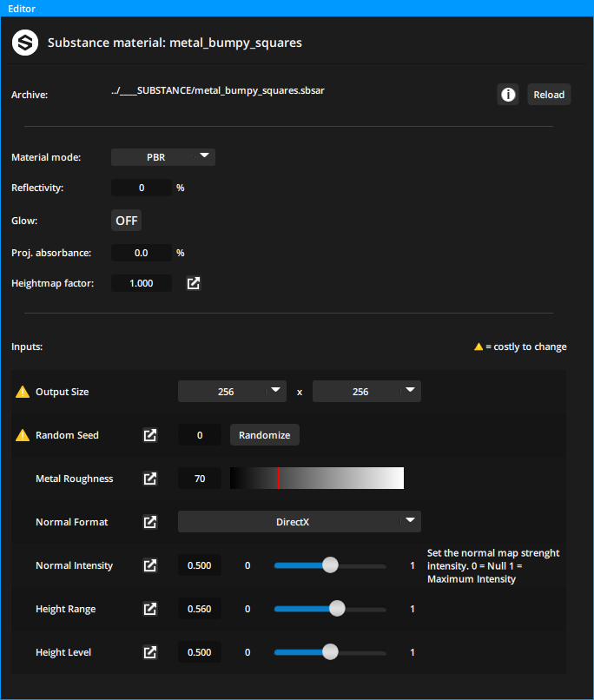This screenshot has height=700, width=594.
Task: Click the Heightmap factor external link icon
Action: [x=194, y=283]
